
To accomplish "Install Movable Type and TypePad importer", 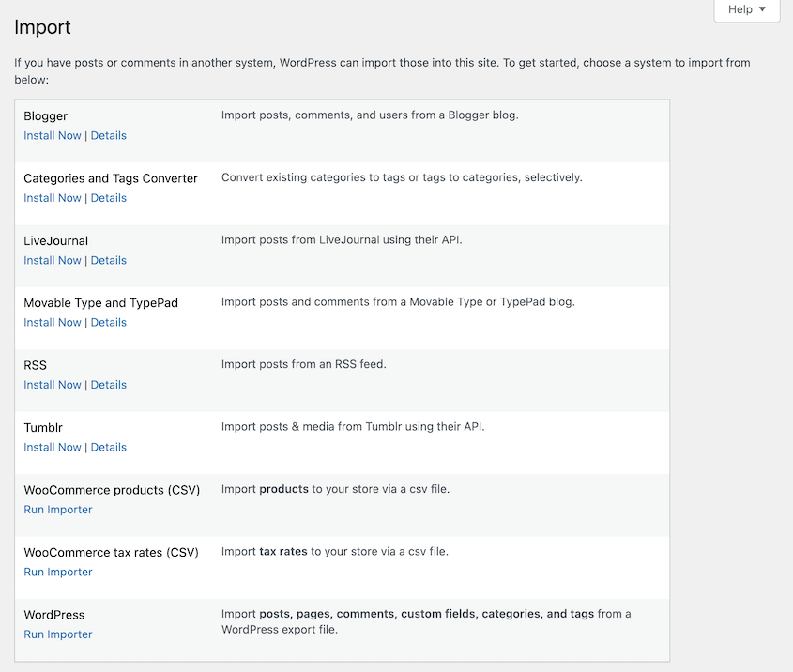I will pos(53,323).
